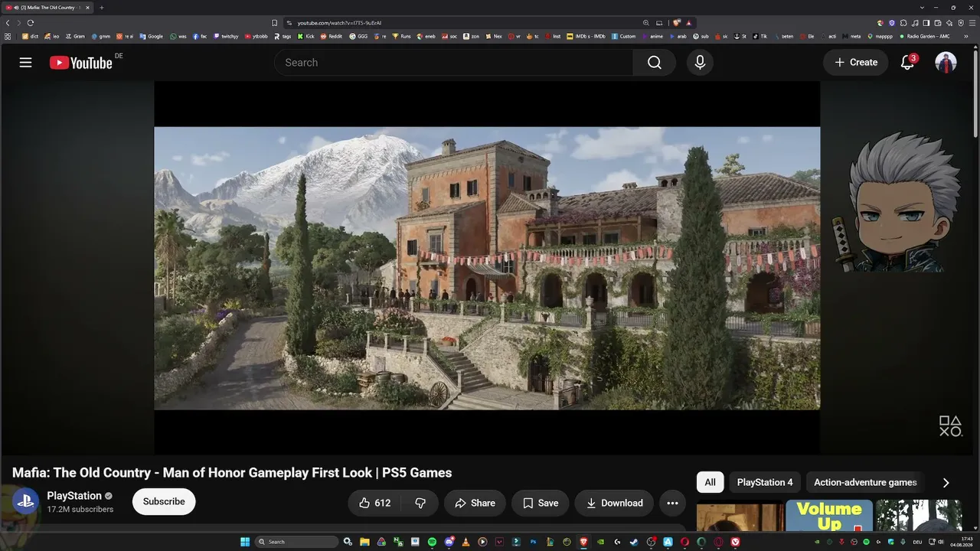Open the twitchyy bookmark

coord(226,36)
